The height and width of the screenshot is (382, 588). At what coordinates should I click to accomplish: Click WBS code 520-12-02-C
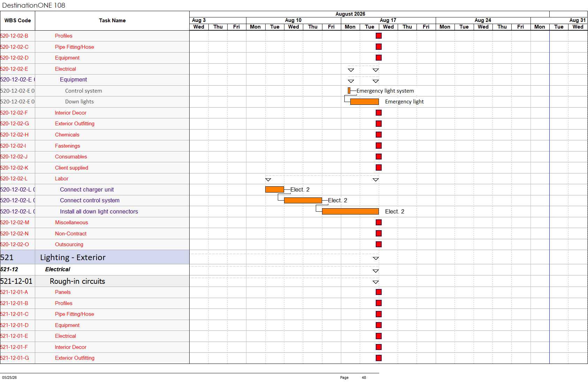pos(14,47)
